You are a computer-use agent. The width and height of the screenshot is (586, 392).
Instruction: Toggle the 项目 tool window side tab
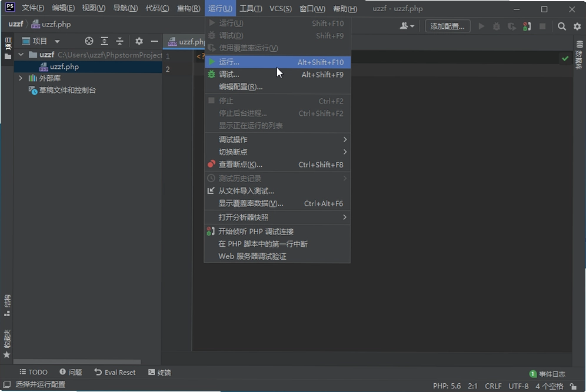pyautogui.click(x=8, y=49)
